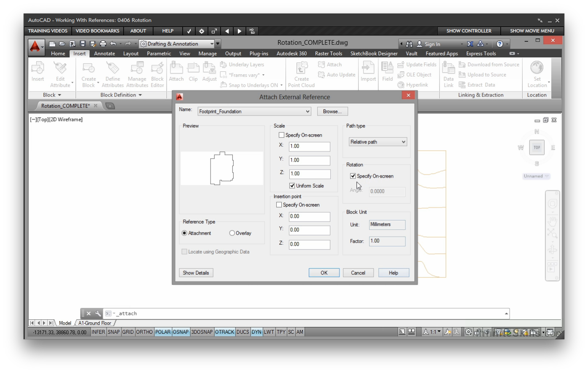
Task: Click the Cancel button
Action: click(x=358, y=273)
